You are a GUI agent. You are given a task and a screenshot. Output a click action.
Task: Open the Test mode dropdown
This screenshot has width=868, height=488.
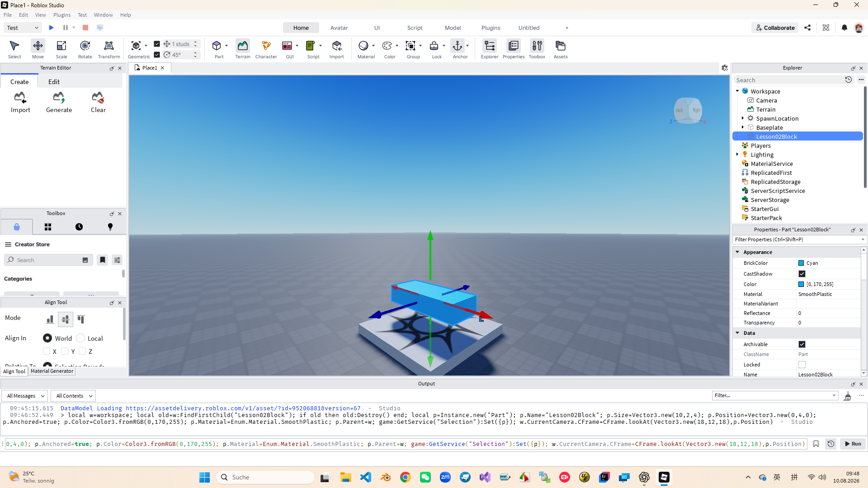tap(23, 28)
